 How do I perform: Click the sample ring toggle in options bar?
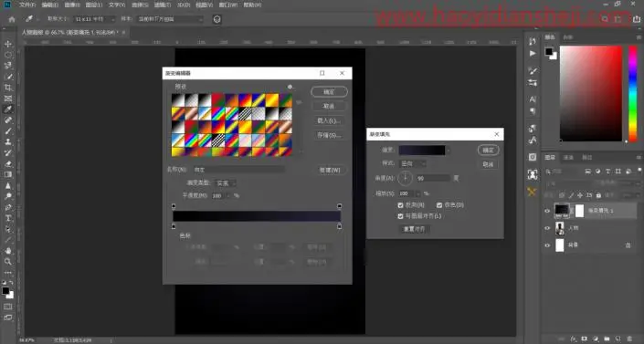tap(216, 19)
